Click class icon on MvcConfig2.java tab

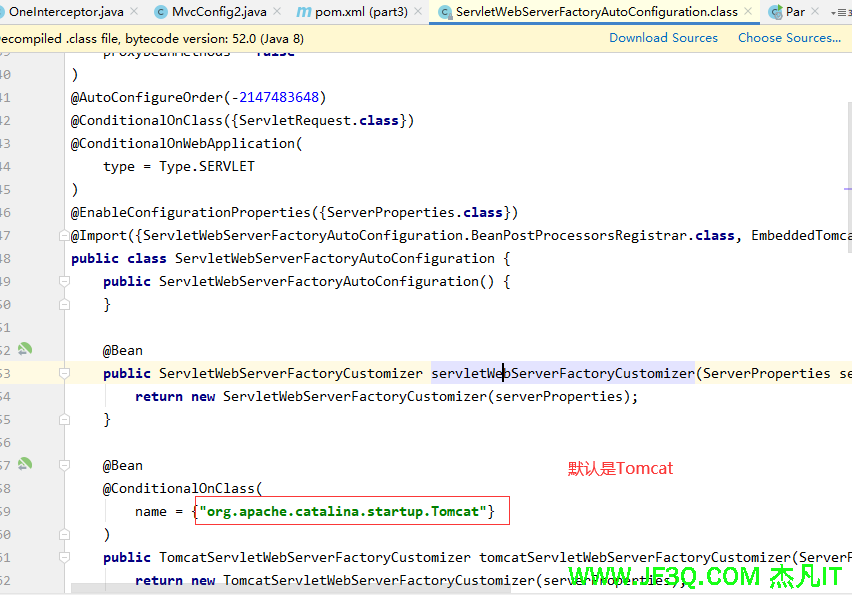click(x=161, y=12)
